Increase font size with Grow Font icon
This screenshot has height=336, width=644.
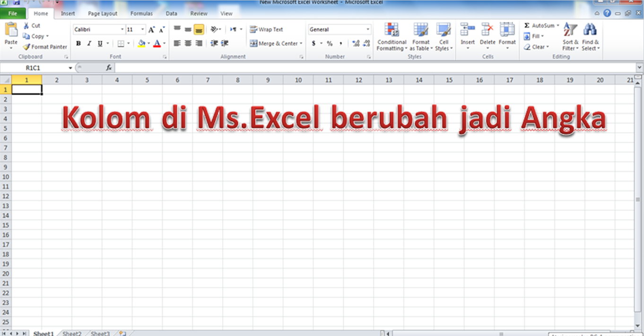(x=151, y=29)
